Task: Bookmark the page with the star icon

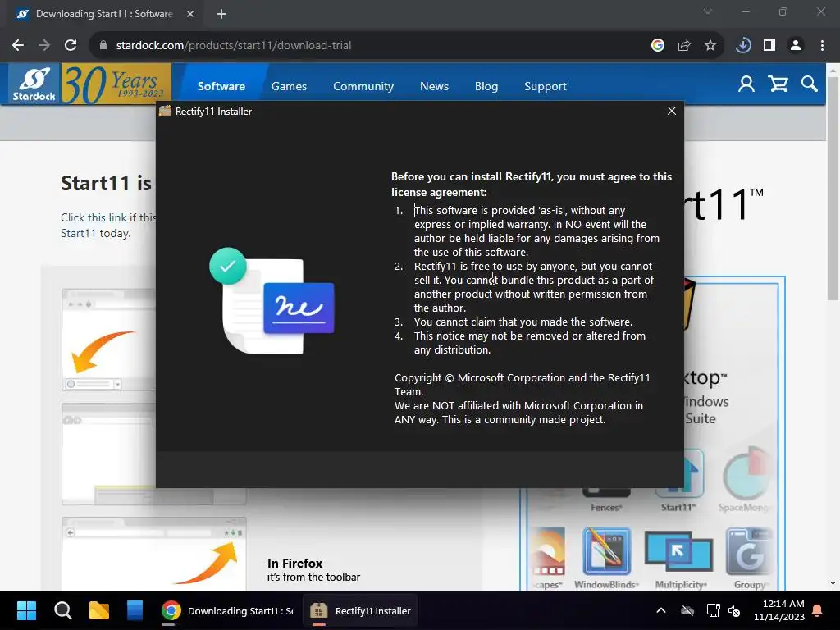Action: click(710, 46)
